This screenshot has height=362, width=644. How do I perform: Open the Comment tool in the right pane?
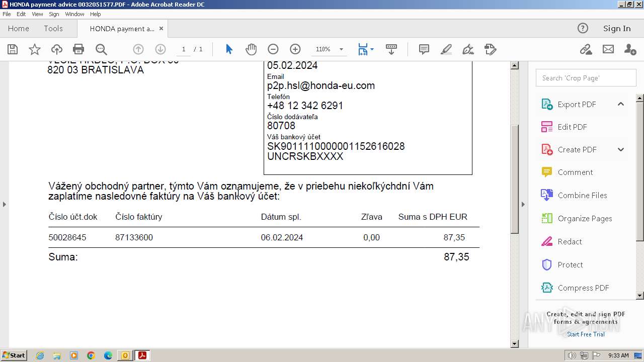pos(575,172)
